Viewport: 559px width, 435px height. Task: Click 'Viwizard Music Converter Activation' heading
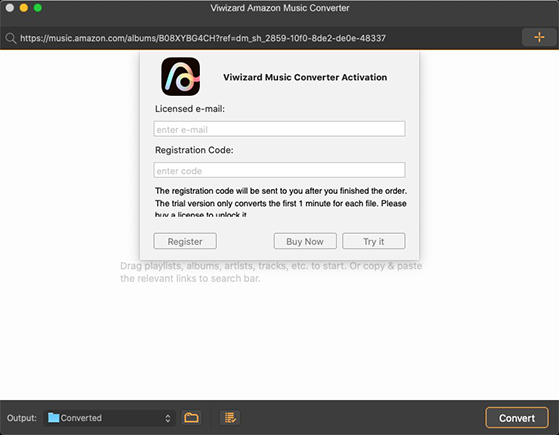305,77
